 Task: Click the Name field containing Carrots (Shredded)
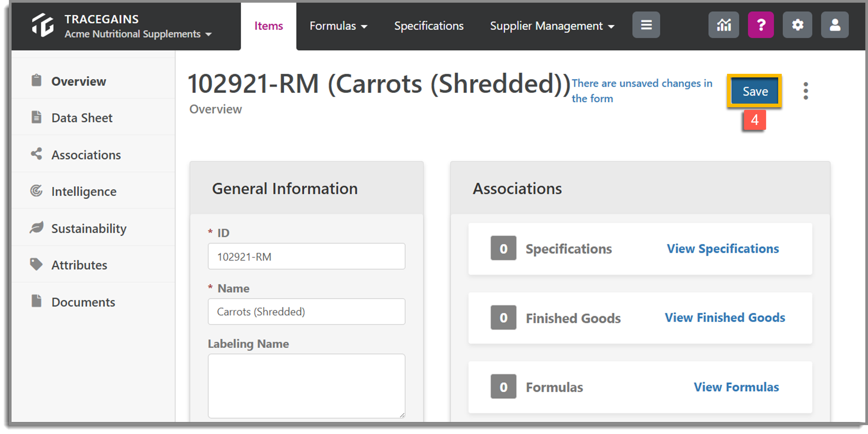coord(306,311)
